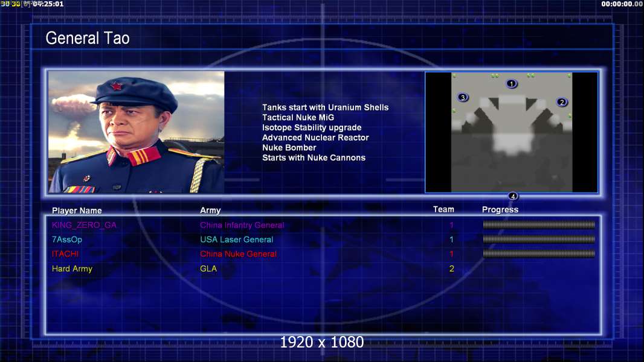Click 'Starts with Nuke Cannons' text

click(x=314, y=157)
